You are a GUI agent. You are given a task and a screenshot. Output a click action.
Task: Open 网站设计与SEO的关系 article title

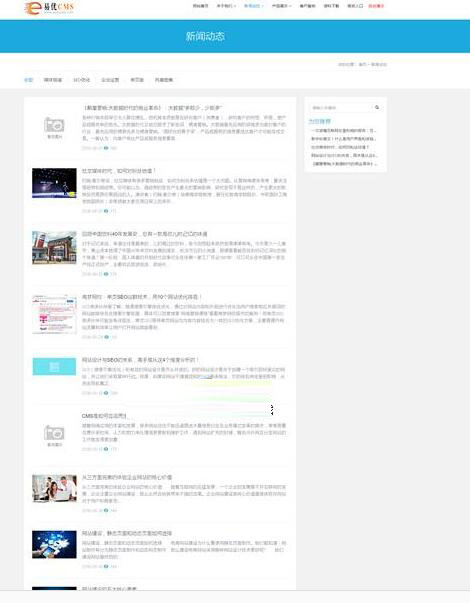(140, 360)
